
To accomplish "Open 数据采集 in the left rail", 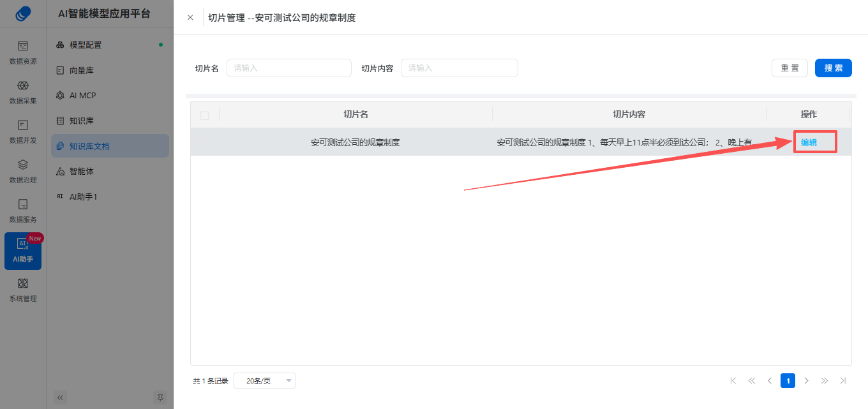I will coord(23,93).
